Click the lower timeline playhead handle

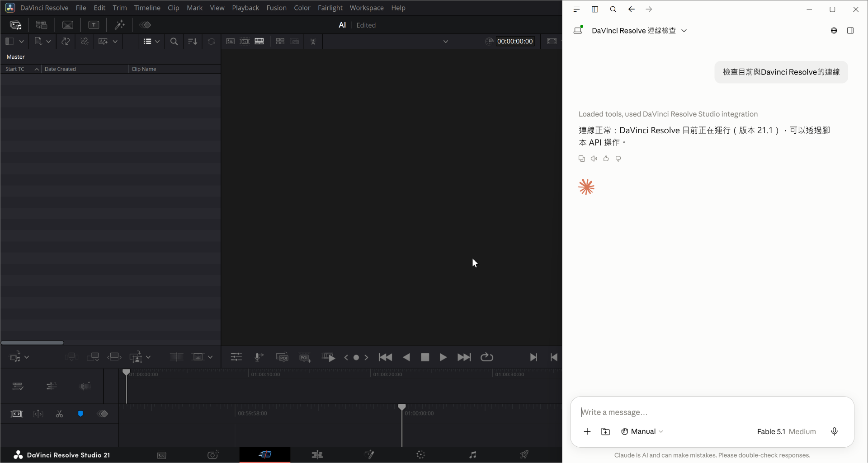402,407
